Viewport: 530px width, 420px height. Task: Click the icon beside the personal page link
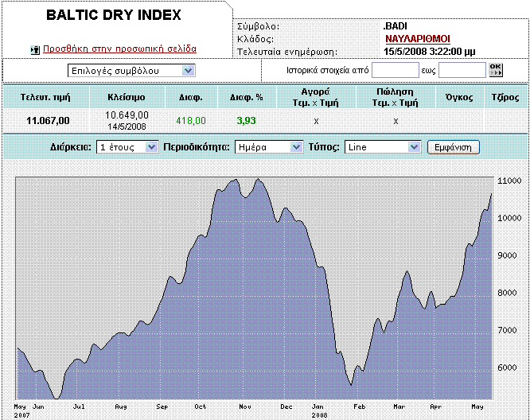click(34, 49)
